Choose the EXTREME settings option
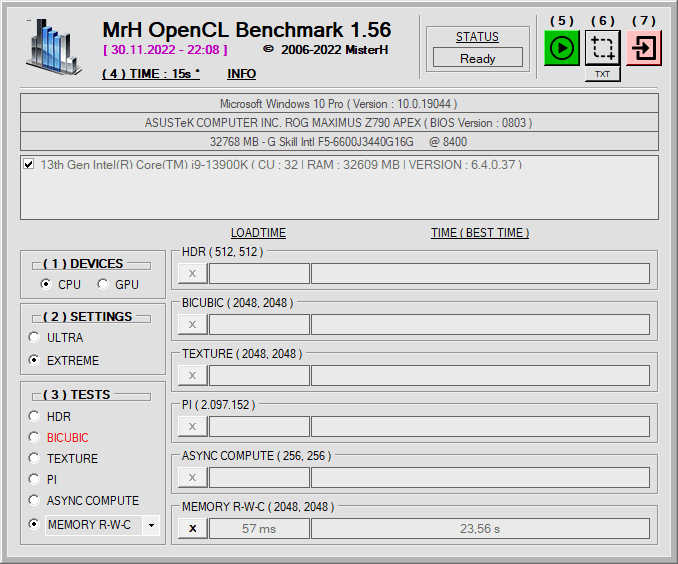Screen dimensions: 678x564 (x=34, y=360)
